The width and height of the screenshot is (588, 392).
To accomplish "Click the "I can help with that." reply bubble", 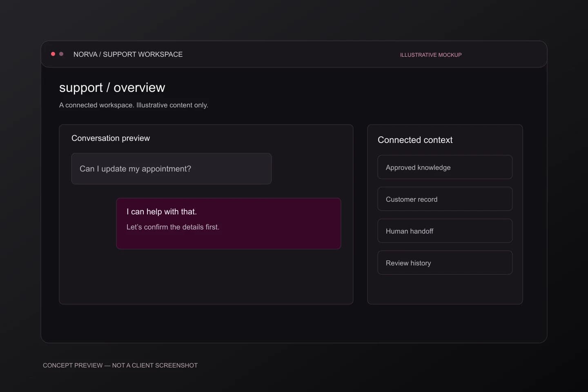I will point(229,223).
